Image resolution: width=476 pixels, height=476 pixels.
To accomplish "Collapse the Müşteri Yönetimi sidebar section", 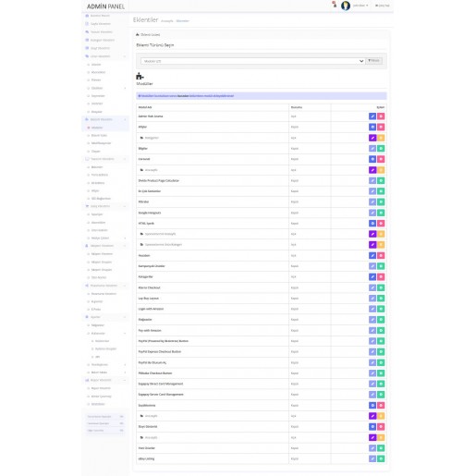I will (105, 246).
